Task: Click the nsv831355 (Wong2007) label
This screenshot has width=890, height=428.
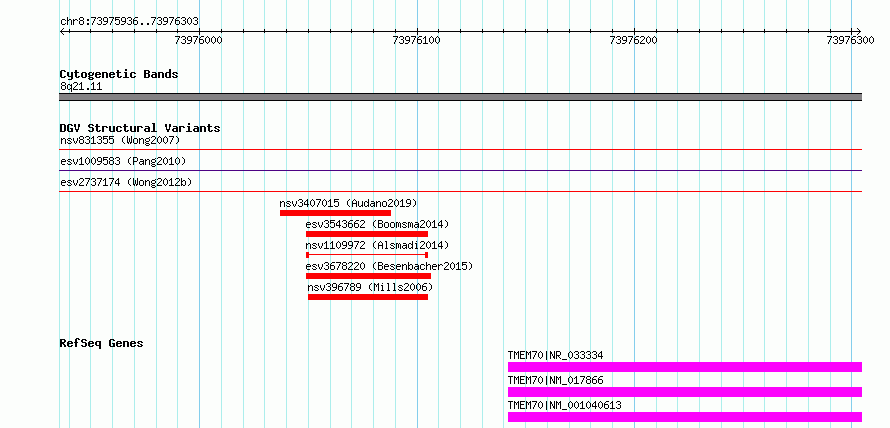Action: tap(120, 140)
